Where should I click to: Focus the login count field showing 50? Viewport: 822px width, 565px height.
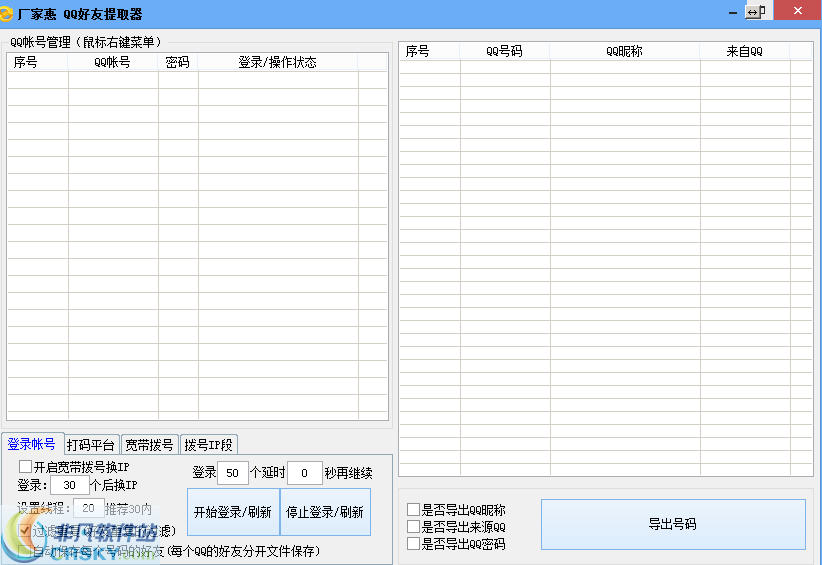(x=232, y=473)
